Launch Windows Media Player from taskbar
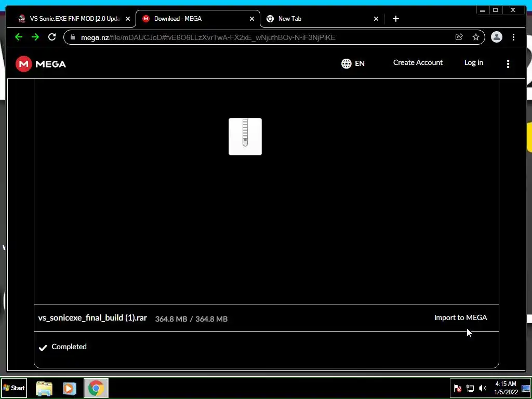The width and height of the screenshot is (532, 399). click(70, 388)
